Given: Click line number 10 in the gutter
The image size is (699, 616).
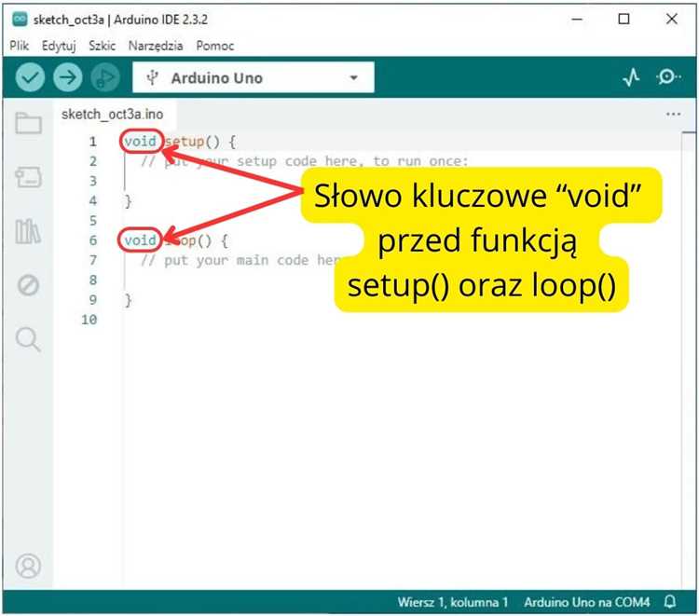Looking at the screenshot, I should 89,320.
